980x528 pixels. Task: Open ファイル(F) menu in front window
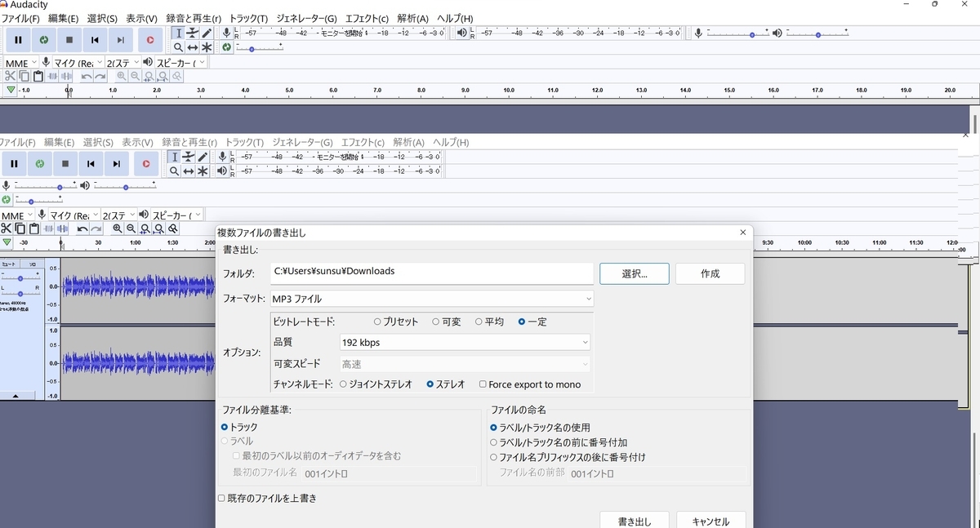[x=17, y=142]
